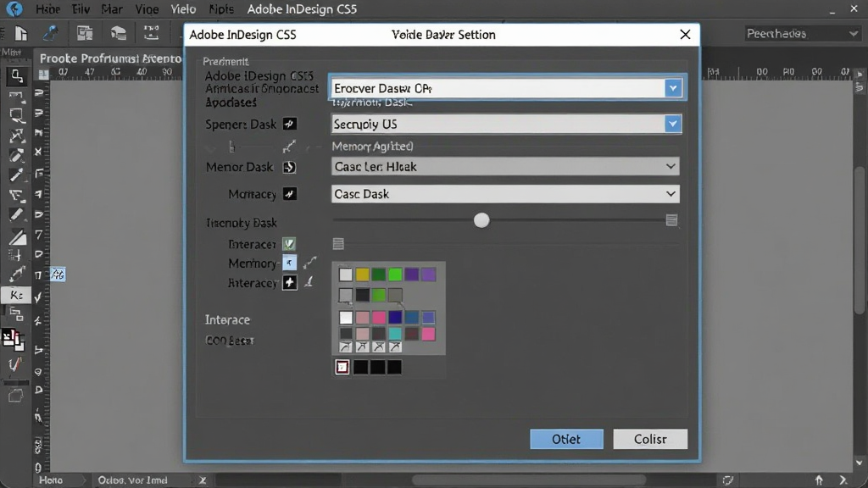
Task: Click the up arrow in bottom status bar
Action: [x=819, y=480]
